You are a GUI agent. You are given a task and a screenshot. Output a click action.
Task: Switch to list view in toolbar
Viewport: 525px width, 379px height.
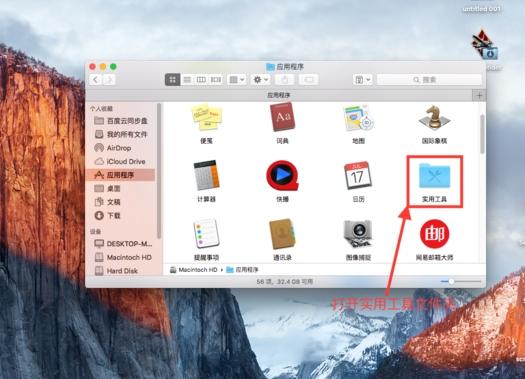tap(187, 80)
